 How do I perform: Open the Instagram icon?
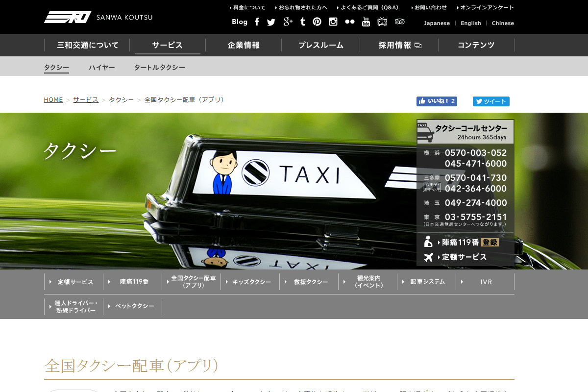pyautogui.click(x=333, y=22)
